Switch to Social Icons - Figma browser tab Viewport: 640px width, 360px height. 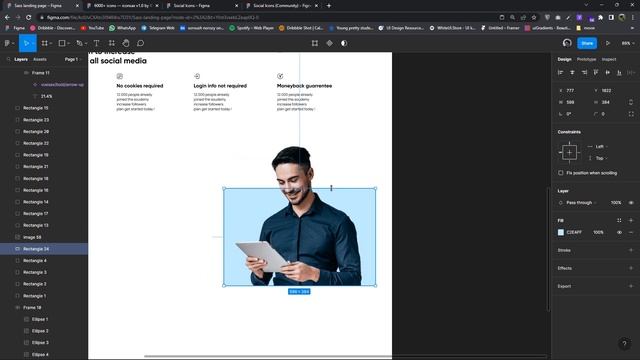[202, 6]
